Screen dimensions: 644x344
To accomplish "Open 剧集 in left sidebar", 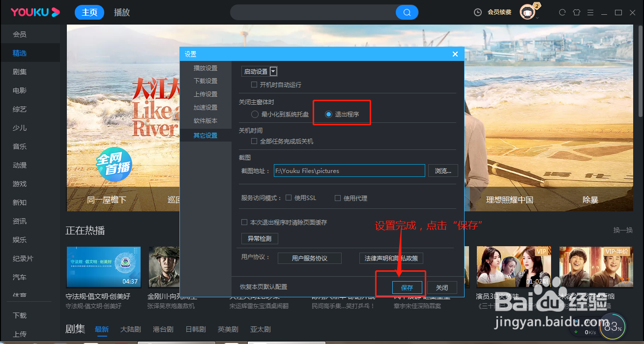I will click(x=20, y=72).
